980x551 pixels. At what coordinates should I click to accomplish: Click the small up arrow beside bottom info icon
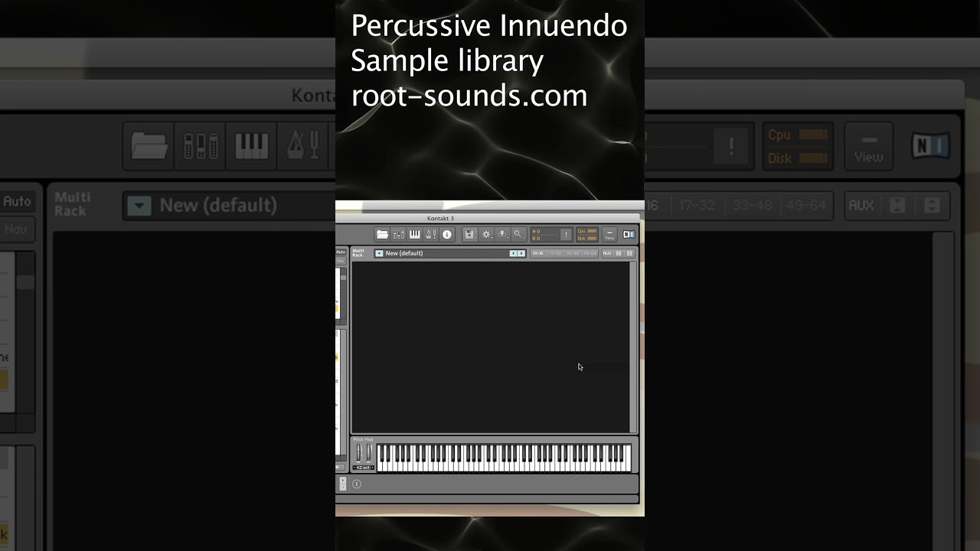(343, 480)
